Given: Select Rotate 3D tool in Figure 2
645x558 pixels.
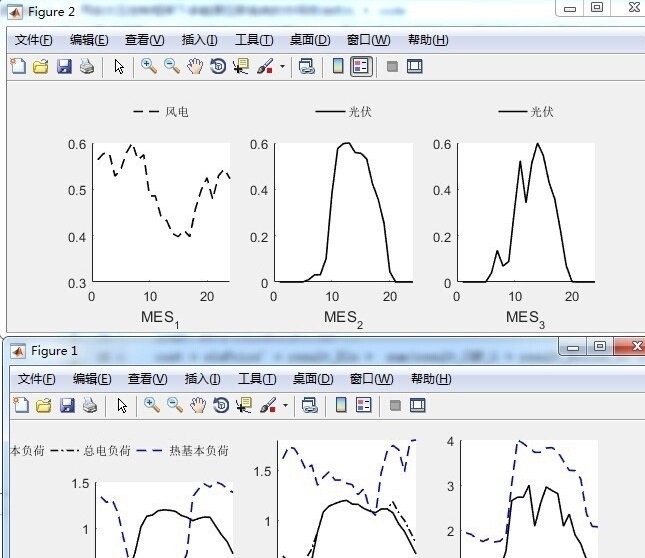Looking at the screenshot, I should click(x=218, y=66).
